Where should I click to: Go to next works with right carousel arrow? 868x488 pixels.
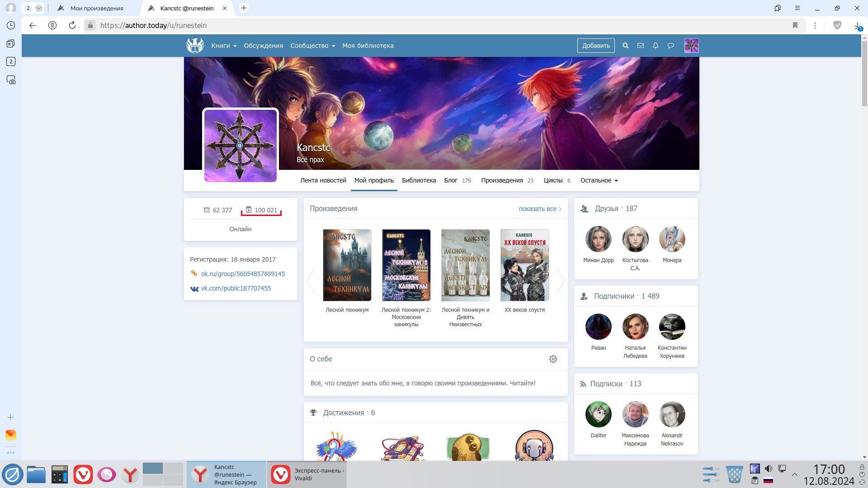pos(560,280)
